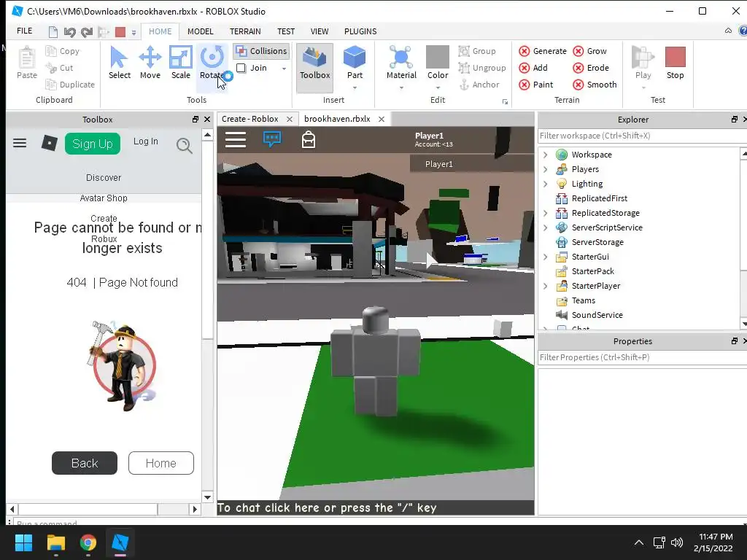Viewport: 747px width, 560px height.
Task: Select the Select tool
Action: click(x=119, y=63)
